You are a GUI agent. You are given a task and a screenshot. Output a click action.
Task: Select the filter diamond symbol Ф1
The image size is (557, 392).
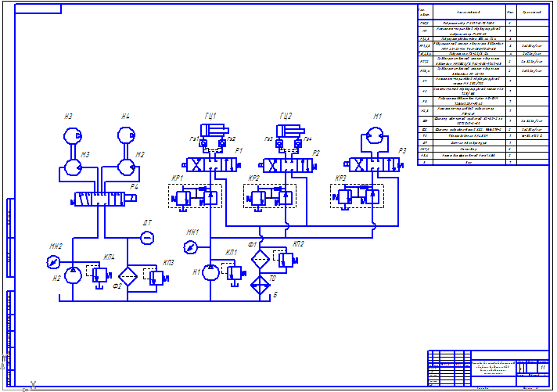click(261, 259)
